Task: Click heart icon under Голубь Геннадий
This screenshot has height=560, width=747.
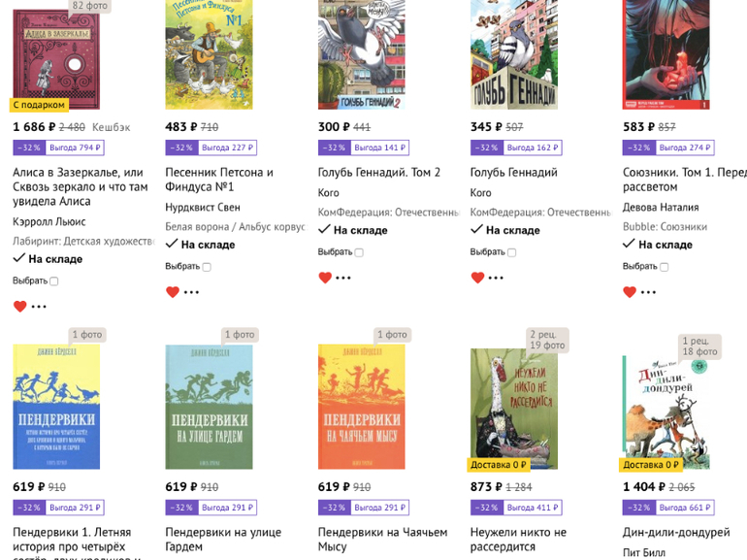Action: click(477, 278)
